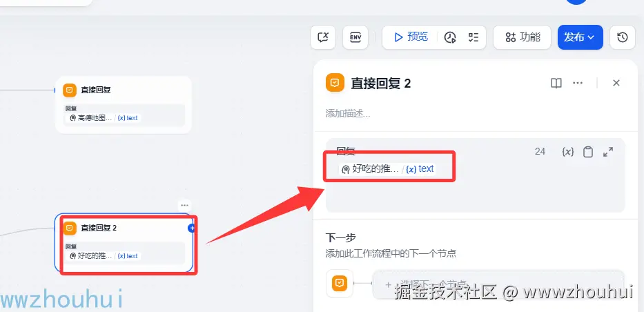Expand the 发布 publish dropdown
The width and height of the screenshot is (644, 312).
click(x=580, y=37)
